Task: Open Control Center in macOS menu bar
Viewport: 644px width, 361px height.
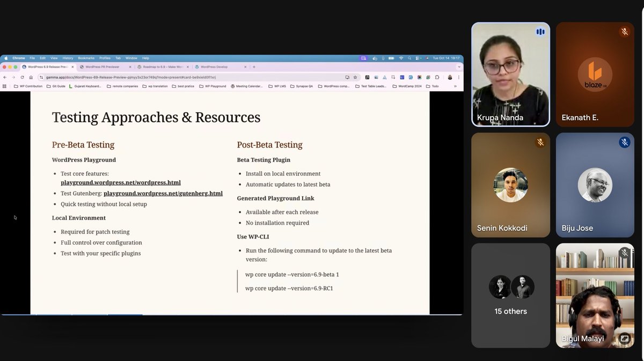Action: [418, 58]
